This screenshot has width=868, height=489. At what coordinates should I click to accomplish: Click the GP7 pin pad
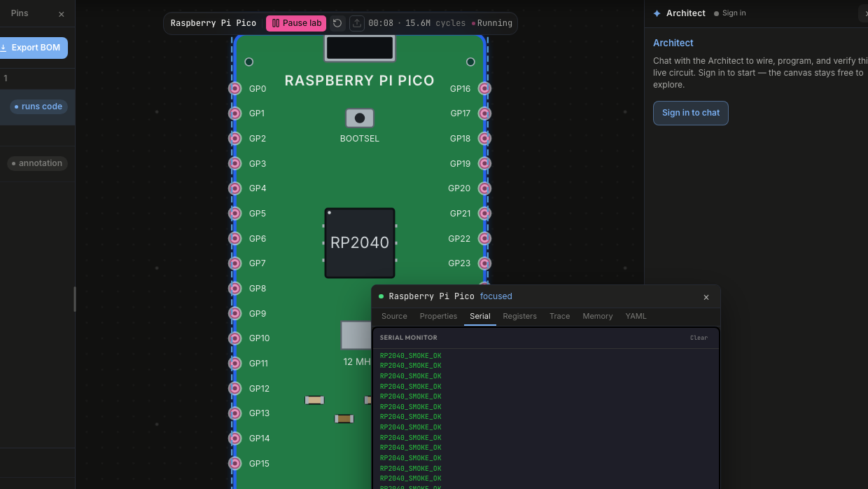click(x=235, y=263)
